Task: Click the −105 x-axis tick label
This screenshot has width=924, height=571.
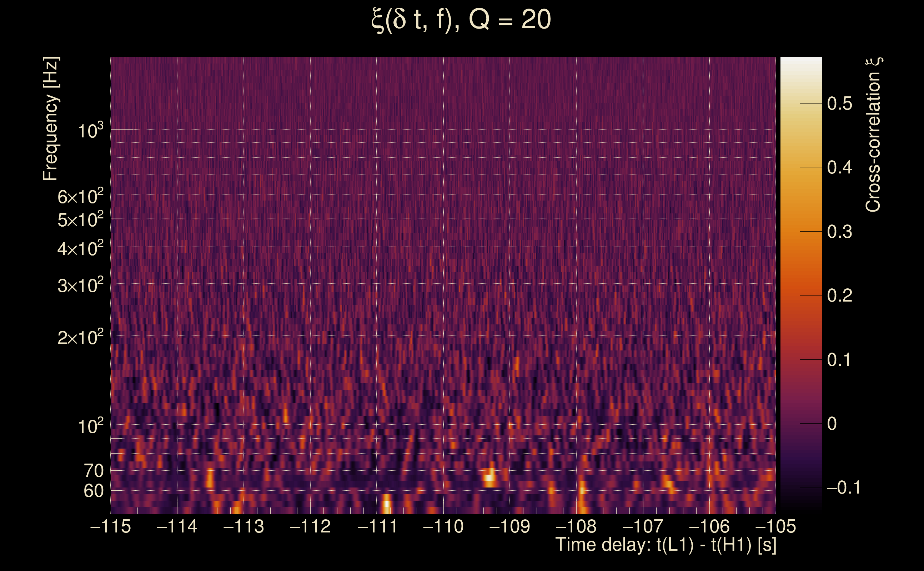Action: (775, 526)
